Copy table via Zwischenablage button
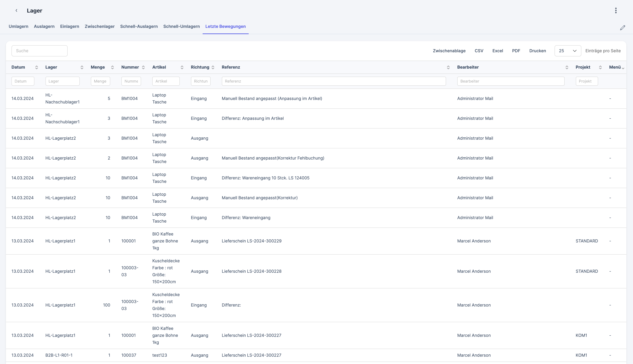 coord(449,51)
